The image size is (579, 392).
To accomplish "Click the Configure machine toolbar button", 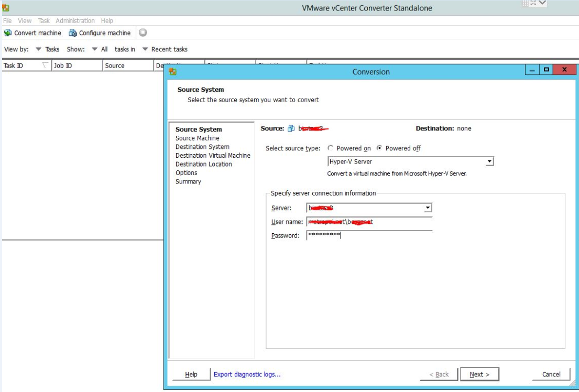I will pos(100,33).
